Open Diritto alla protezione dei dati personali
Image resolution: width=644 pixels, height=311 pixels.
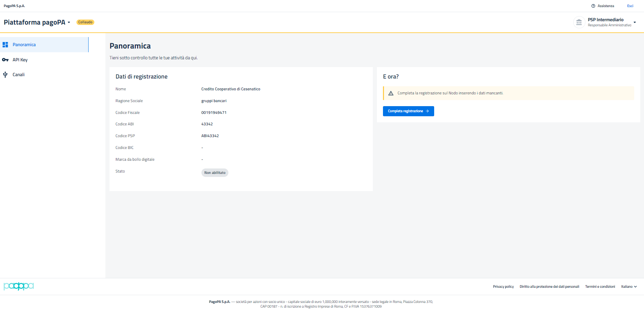(549, 287)
